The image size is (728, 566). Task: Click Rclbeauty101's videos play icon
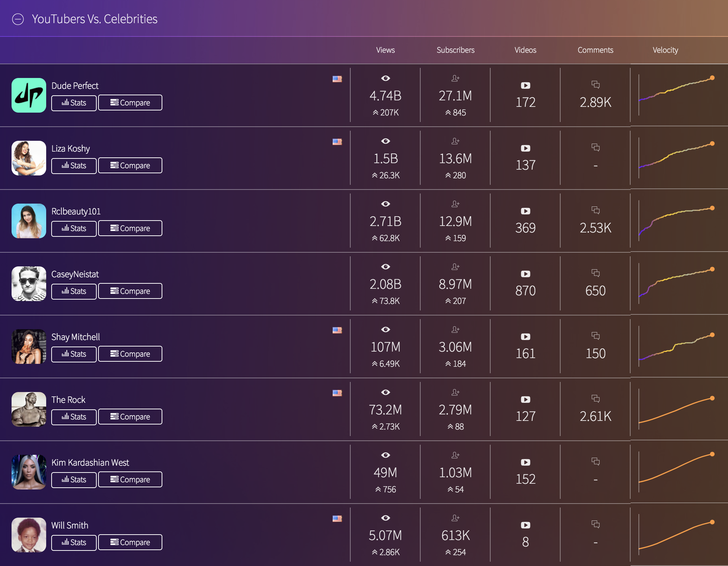click(x=525, y=211)
